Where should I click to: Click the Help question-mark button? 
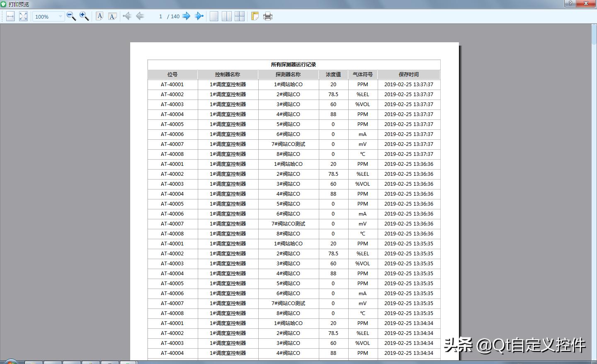(x=570, y=4)
